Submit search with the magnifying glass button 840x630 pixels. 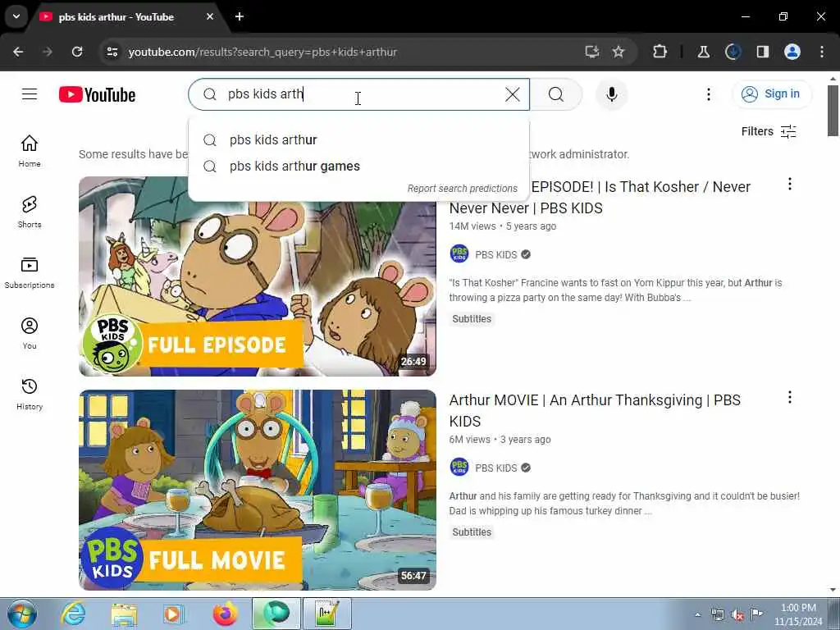(556, 94)
